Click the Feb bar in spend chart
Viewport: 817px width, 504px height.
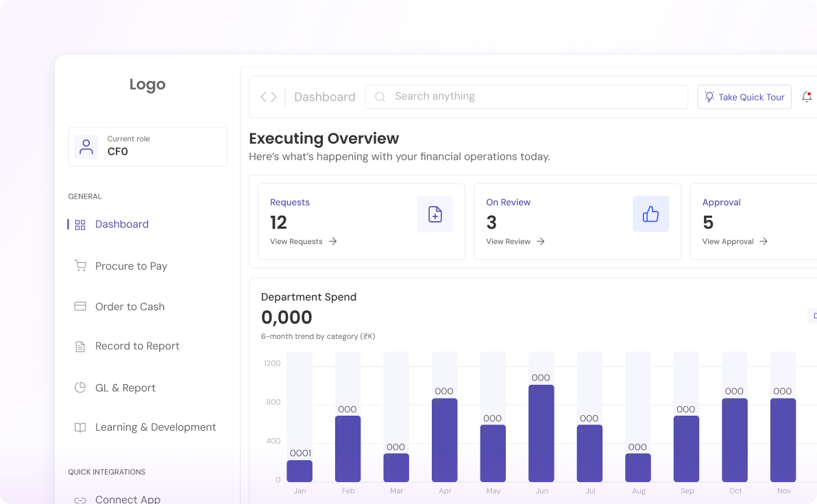[348, 449]
